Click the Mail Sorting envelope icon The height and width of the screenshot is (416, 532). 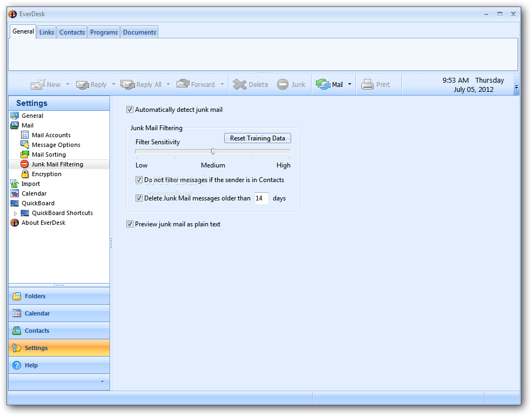click(x=25, y=155)
